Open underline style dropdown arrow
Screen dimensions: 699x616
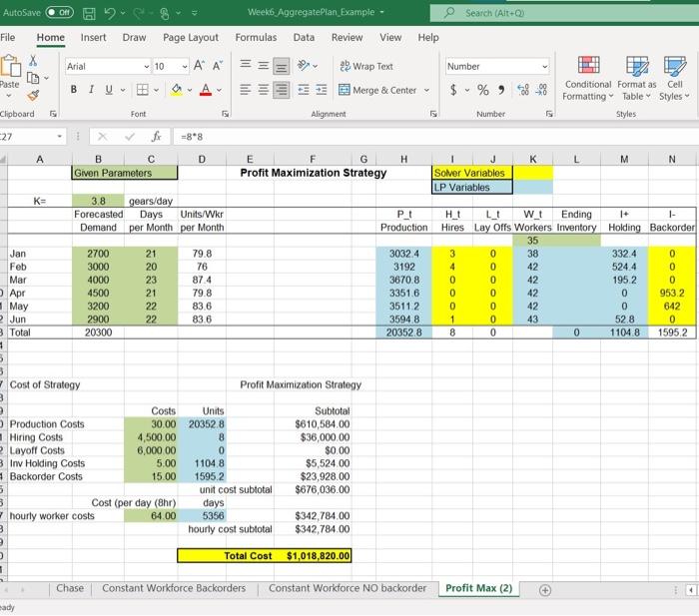[123, 90]
